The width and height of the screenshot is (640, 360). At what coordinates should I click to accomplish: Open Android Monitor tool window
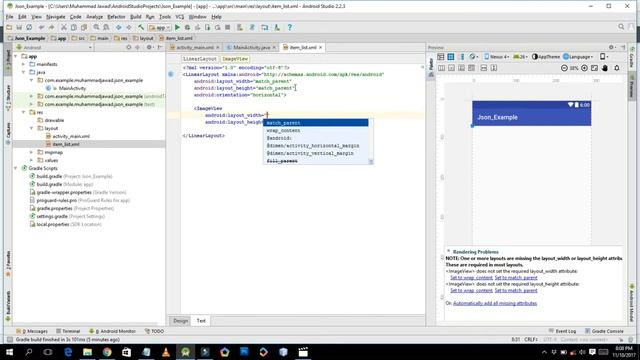click(x=112, y=331)
